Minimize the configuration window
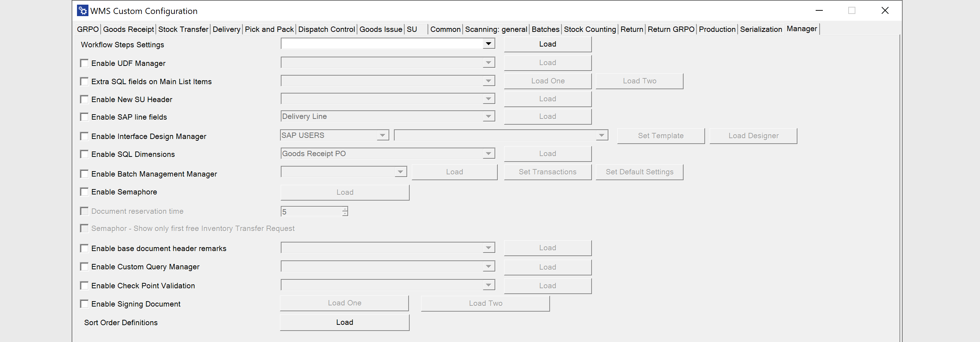Image resolution: width=980 pixels, height=342 pixels. pos(819,11)
